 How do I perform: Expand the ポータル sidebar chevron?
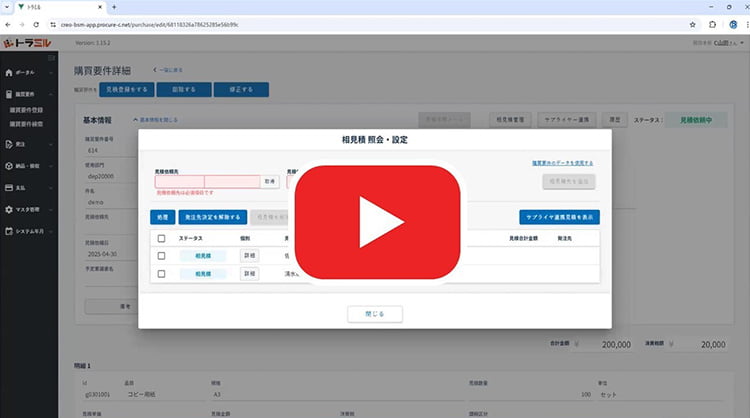(x=51, y=73)
